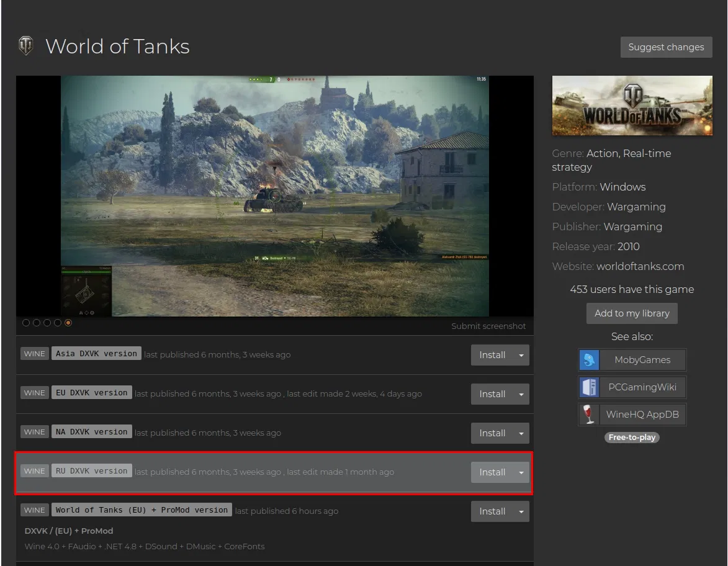728x566 pixels.
Task: Click WINE badge beside RU DXVK version
Action: click(34, 471)
